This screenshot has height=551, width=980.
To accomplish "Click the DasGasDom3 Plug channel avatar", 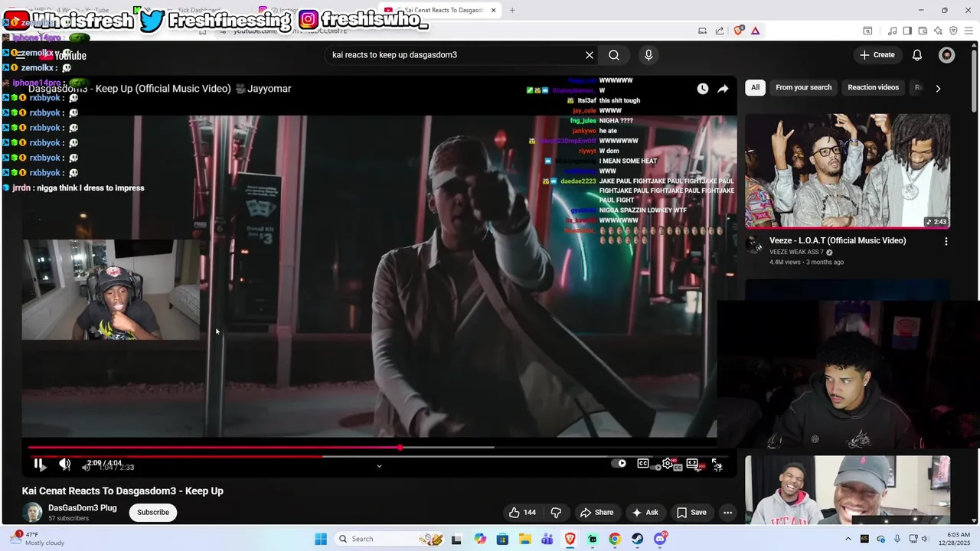I will click(32, 512).
